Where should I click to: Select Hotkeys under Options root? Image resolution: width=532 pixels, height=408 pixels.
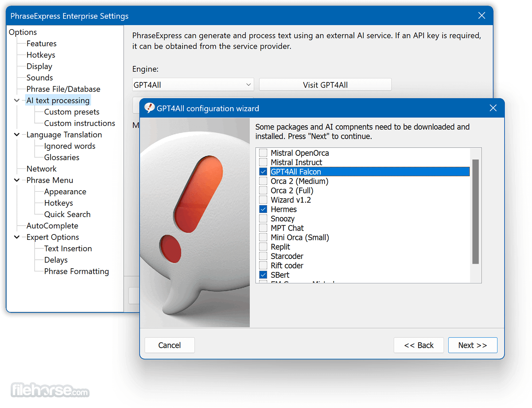coord(41,55)
